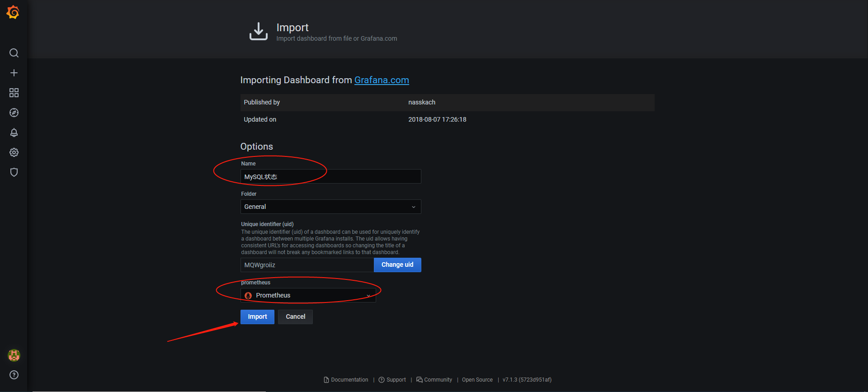The height and width of the screenshot is (392, 868).
Task: Click the Community chat icon in footer
Action: 420,380
